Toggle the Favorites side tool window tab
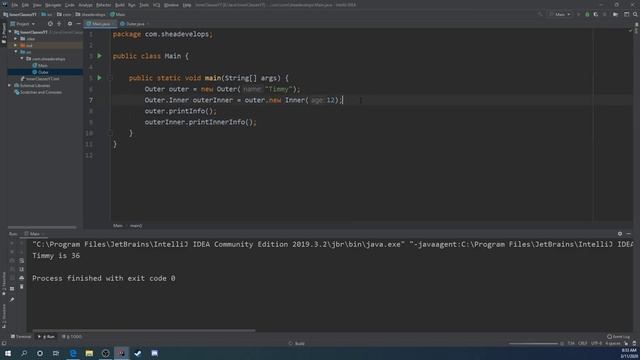 (4, 283)
